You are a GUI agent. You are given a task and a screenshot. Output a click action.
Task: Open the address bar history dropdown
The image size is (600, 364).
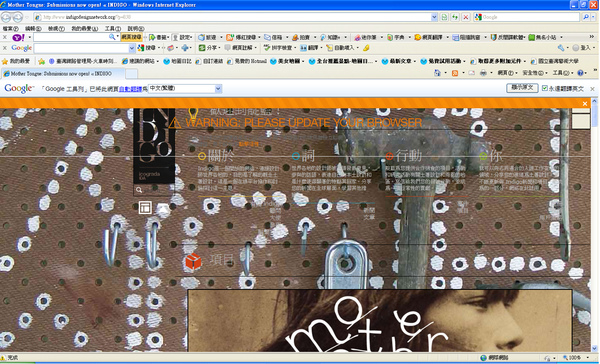pos(434,17)
